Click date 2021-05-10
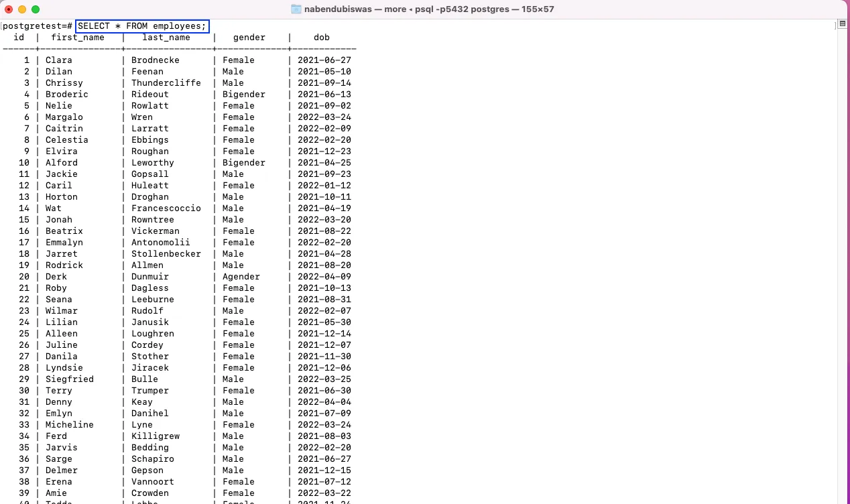Screen dimensions: 850x504 [324, 72]
